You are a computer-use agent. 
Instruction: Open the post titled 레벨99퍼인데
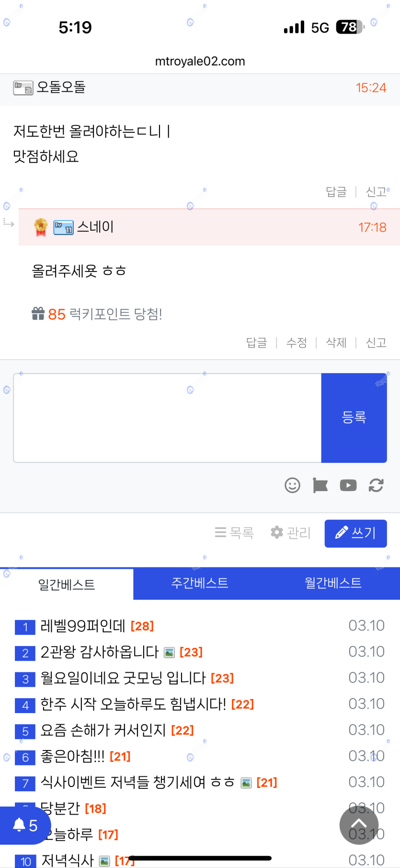(83, 626)
